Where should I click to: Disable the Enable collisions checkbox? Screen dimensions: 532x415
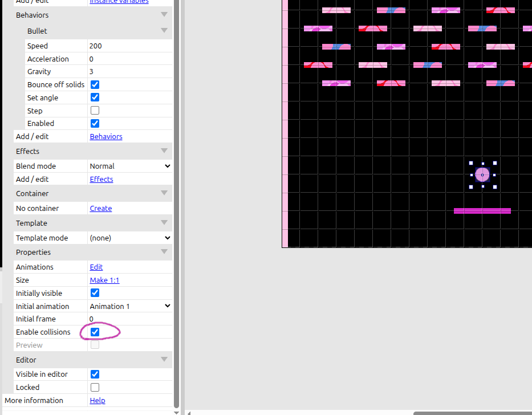(x=95, y=332)
